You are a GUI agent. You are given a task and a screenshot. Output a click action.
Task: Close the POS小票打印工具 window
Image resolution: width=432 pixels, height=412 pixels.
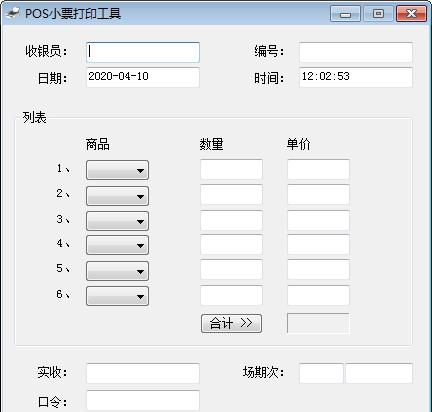coord(411,14)
